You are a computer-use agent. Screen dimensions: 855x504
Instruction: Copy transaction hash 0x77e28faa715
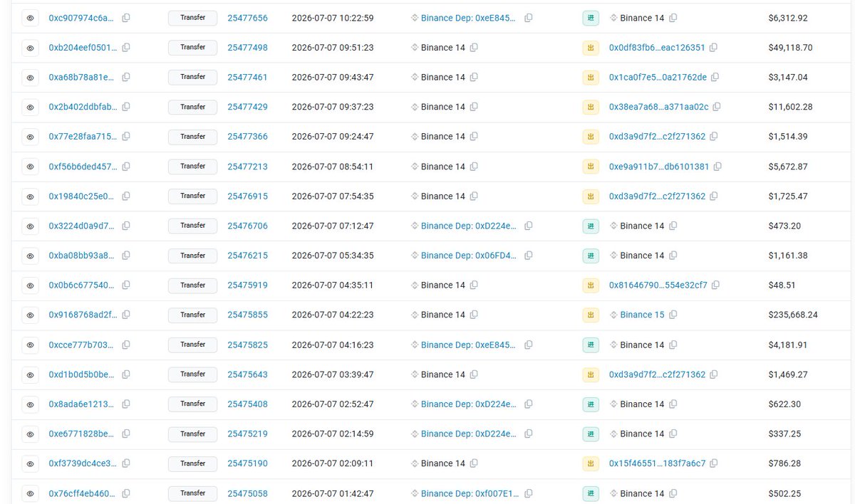point(126,137)
